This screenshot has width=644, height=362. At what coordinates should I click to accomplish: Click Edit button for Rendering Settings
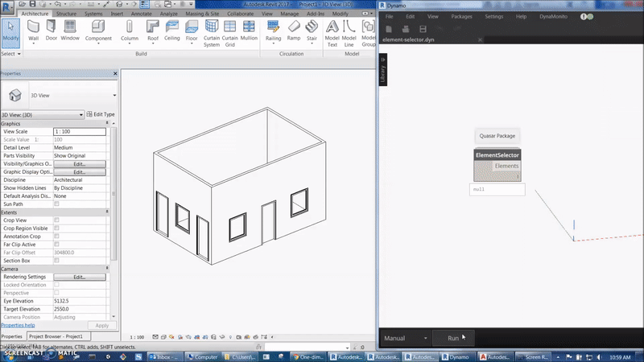click(x=79, y=277)
